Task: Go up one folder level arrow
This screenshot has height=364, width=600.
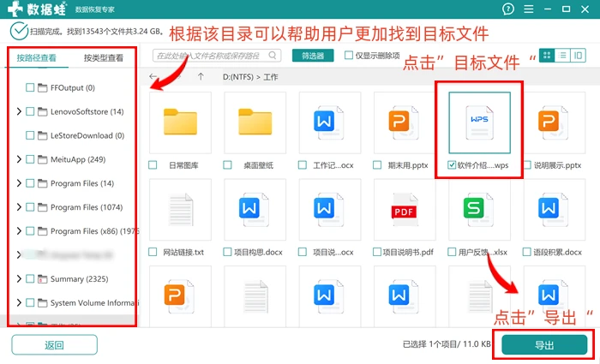Action: [201, 76]
